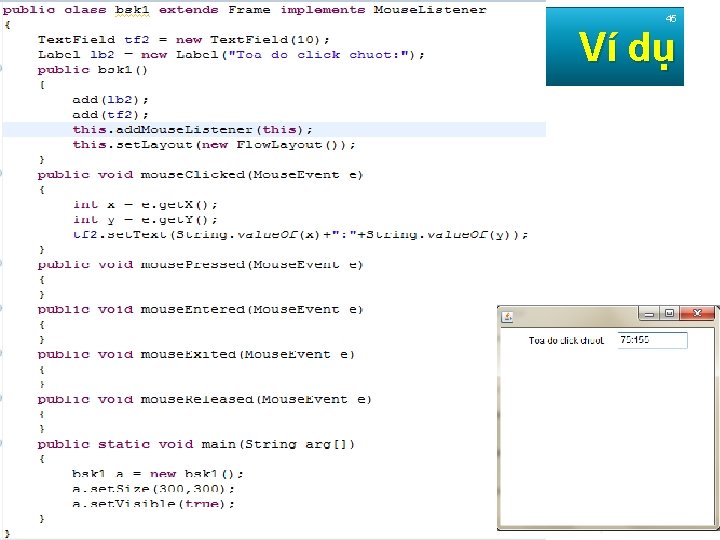Viewport: 720px width, 540px height.
Task: Click the 'mouseReleased(MouseEvent e)' method header
Action: tap(204, 399)
